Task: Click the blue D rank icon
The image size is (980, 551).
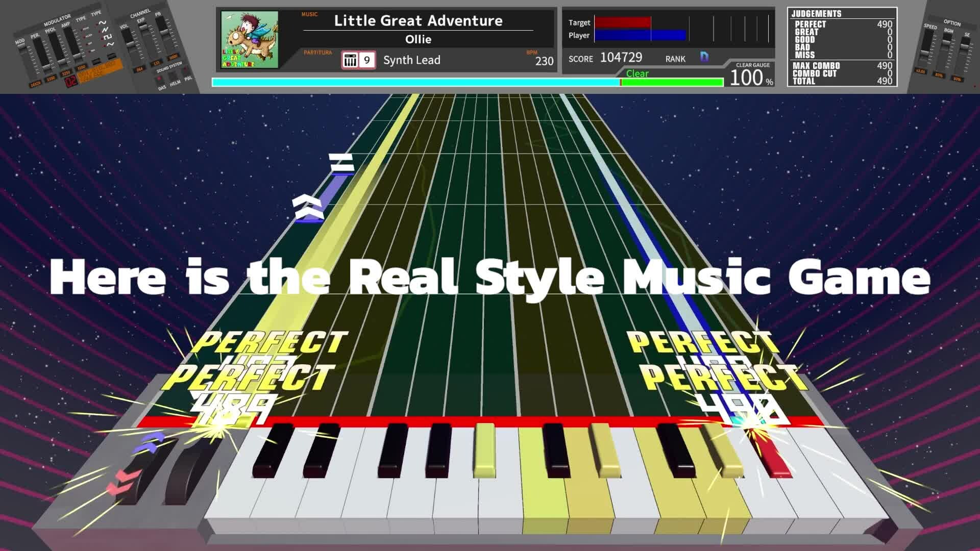Action: click(704, 57)
